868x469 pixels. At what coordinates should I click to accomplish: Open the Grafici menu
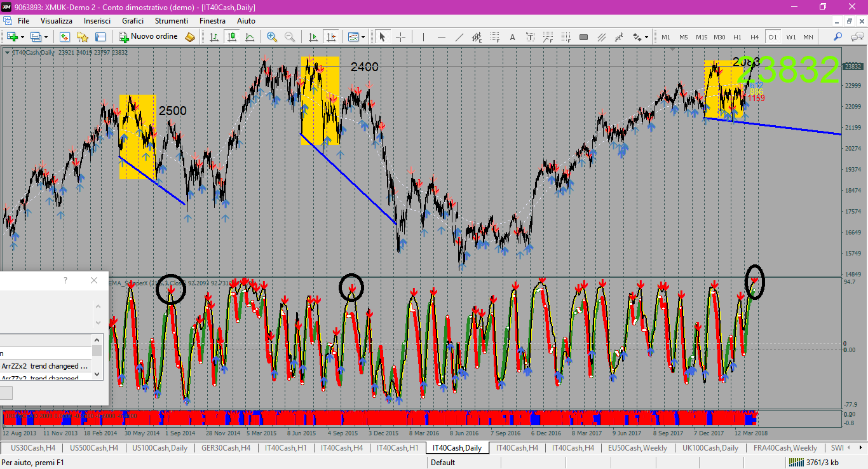[x=133, y=21]
